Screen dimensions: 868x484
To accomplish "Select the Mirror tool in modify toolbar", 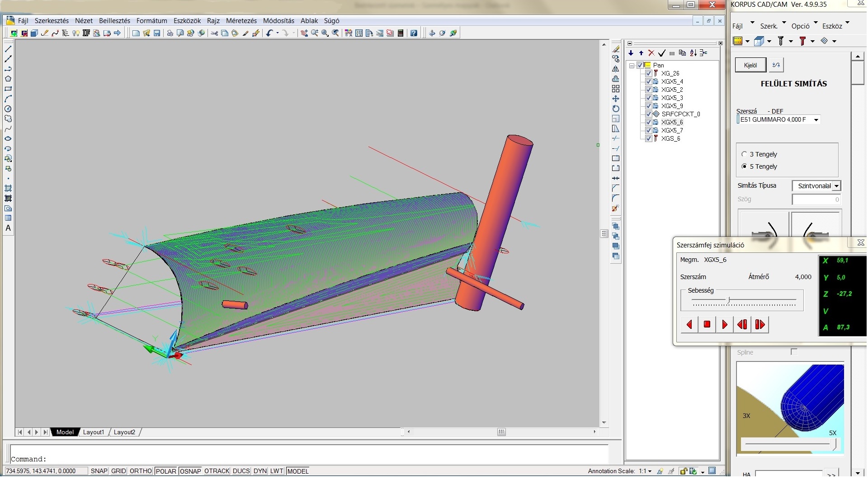I will (x=616, y=69).
